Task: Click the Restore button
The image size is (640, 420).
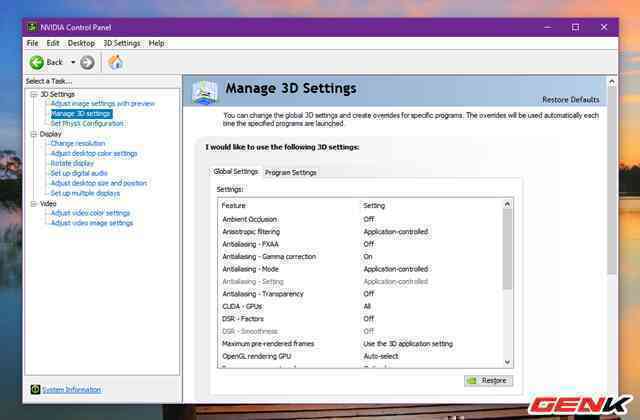Action: [489, 380]
